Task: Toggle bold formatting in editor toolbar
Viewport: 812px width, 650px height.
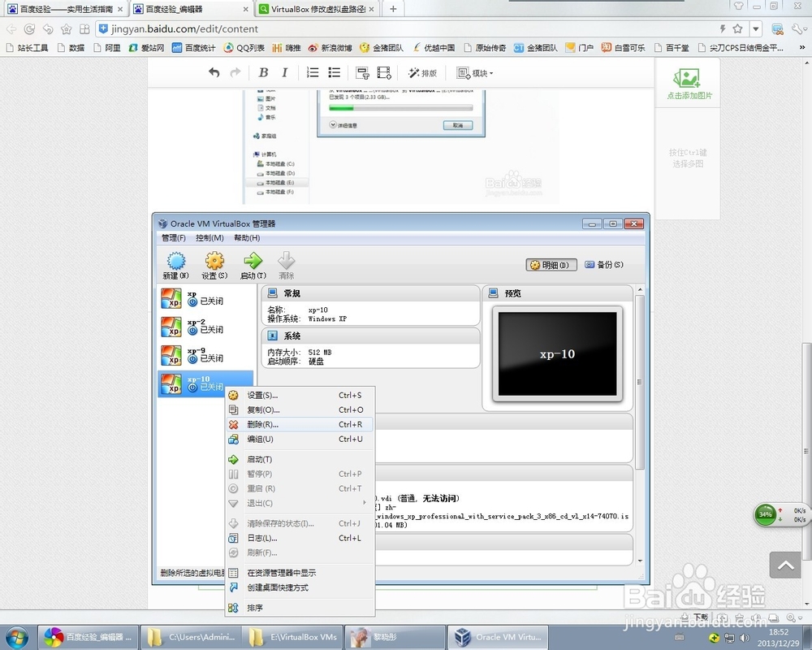Action: pyautogui.click(x=263, y=72)
